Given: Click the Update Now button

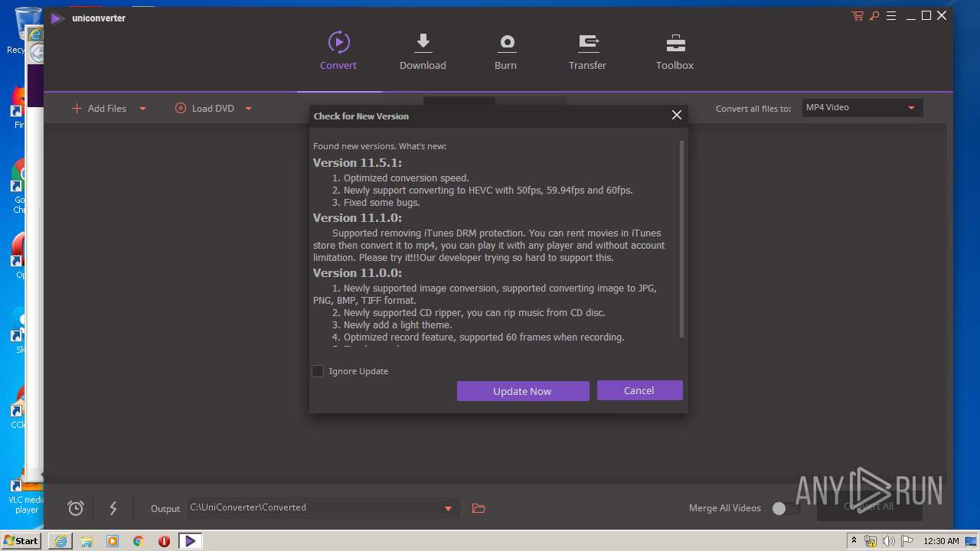Looking at the screenshot, I should click(523, 391).
